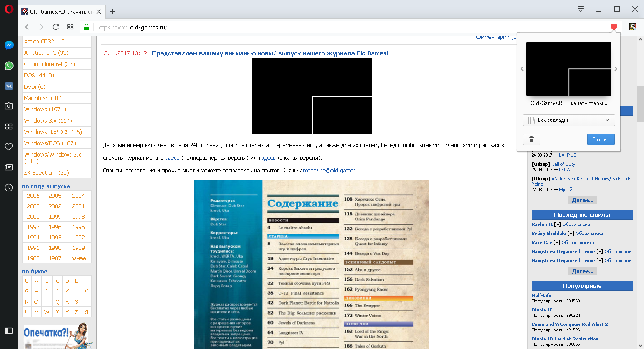Click 'Далее...' under the latest files list

(582, 271)
